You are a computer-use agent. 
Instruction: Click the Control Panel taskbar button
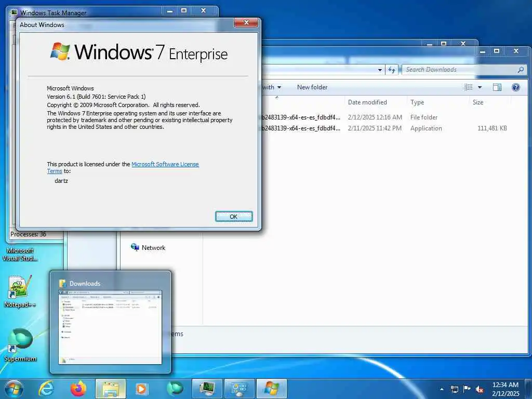tap(239, 389)
